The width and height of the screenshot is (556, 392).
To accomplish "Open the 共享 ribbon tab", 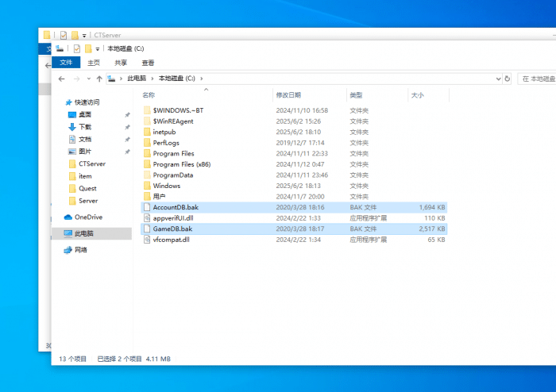I will pos(121,63).
